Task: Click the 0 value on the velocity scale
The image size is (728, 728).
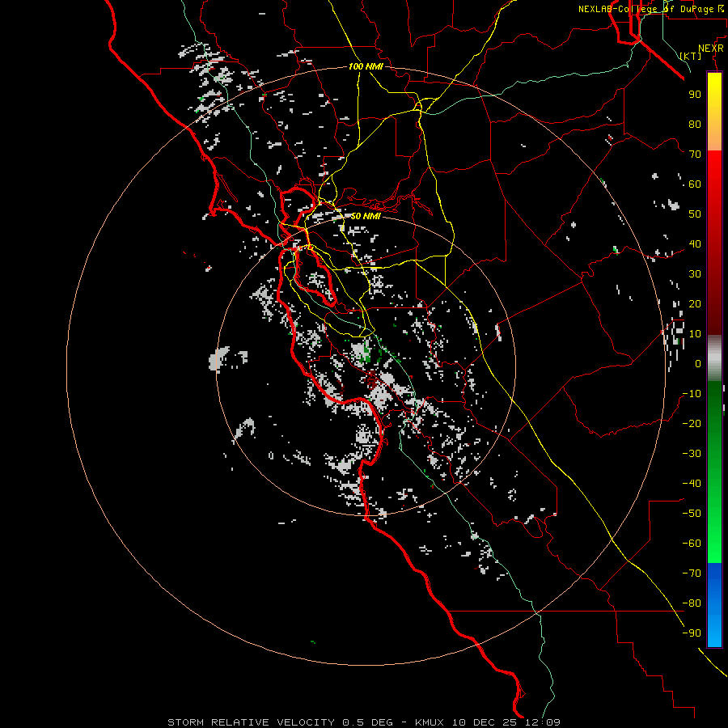Action: [698, 363]
